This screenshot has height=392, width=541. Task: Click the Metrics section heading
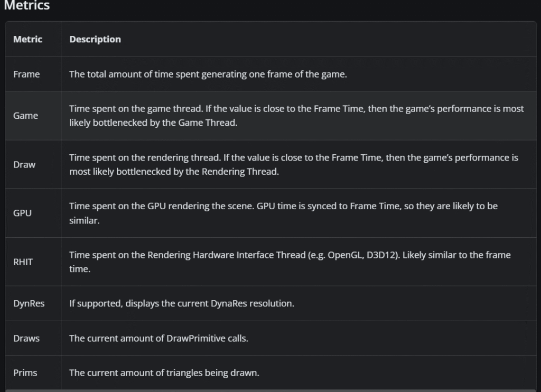[26, 6]
